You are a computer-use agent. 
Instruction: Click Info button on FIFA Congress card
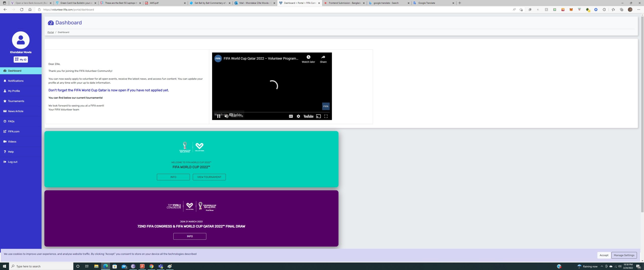click(190, 236)
